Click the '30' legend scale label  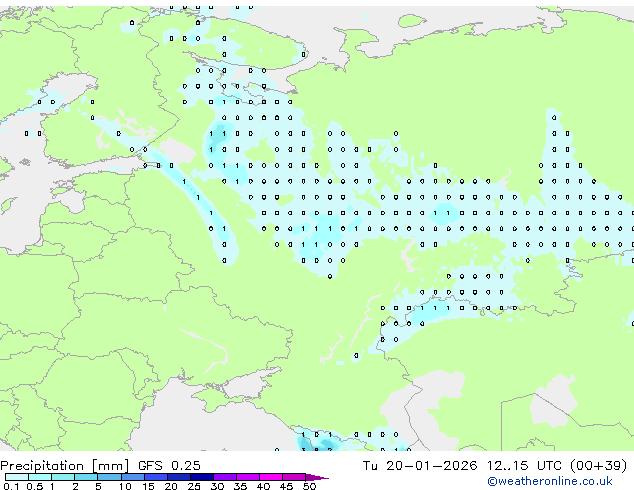pos(217,486)
